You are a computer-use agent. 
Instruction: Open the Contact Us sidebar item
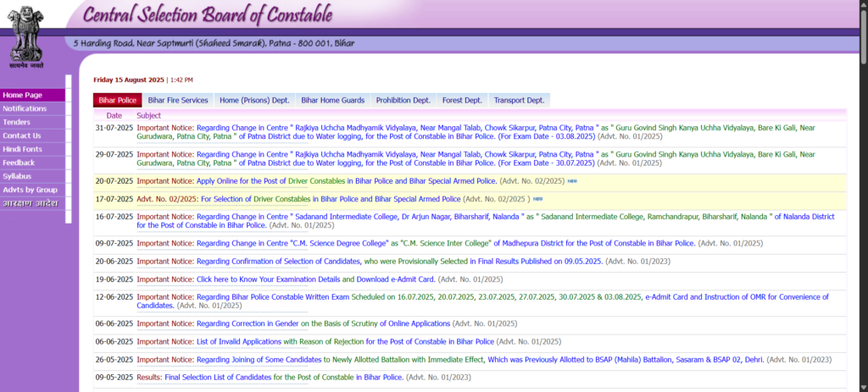coord(22,135)
